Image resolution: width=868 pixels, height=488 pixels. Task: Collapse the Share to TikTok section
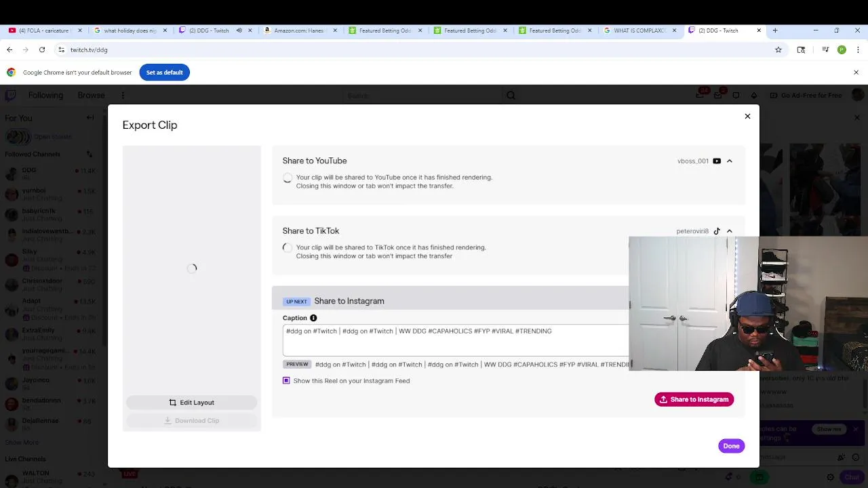tap(730, 231)
